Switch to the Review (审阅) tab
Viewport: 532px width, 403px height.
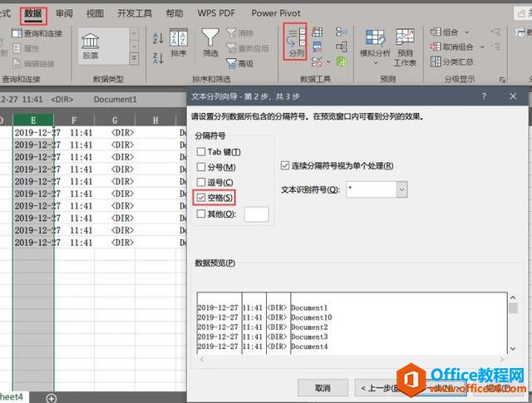coord(64,13)
